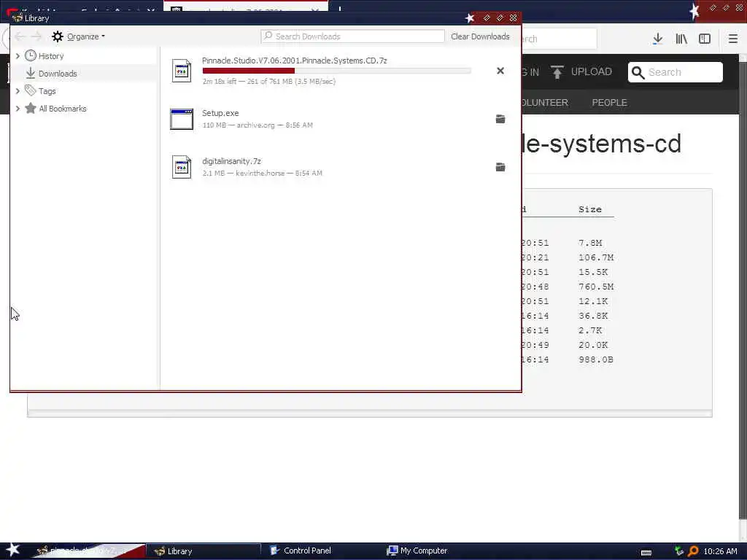The height and width of the screenshot is (560, 747).
Task: Go forward in the Library window
Action: pos(36,36)
